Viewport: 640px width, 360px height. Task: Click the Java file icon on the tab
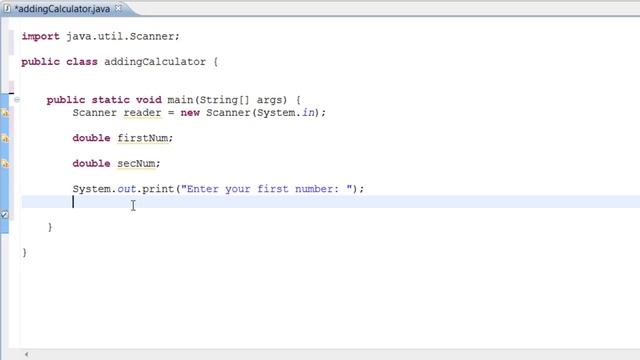tap(7, 8)
